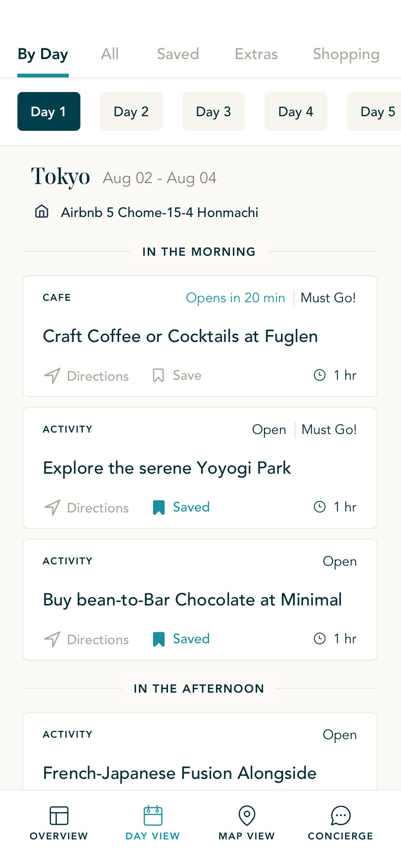Switch to the Saved tab
Viewport: 401px width, 868px height.
[x=178, y=54]
